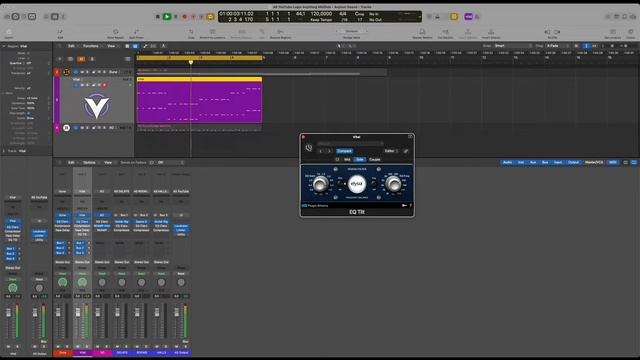Screen dimensions: 640x360
Task: Click the center elysia logo button
Action: 357,184
